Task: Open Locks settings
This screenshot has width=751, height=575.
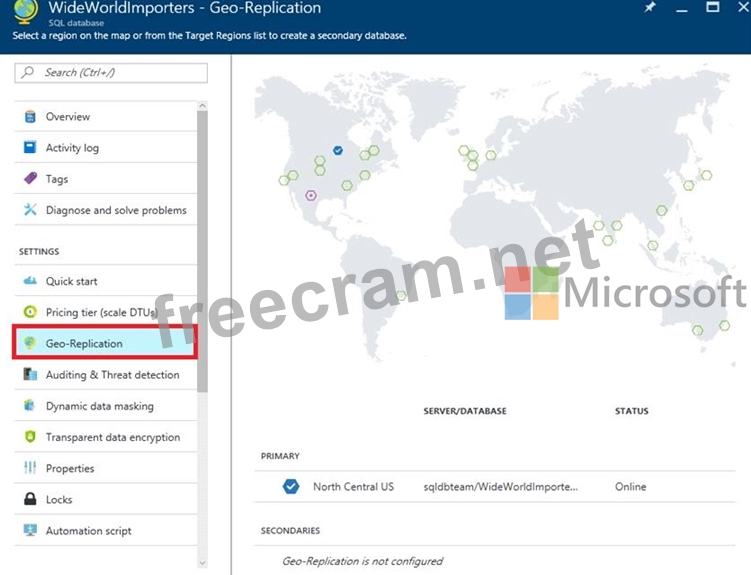Action: (105, 499)
